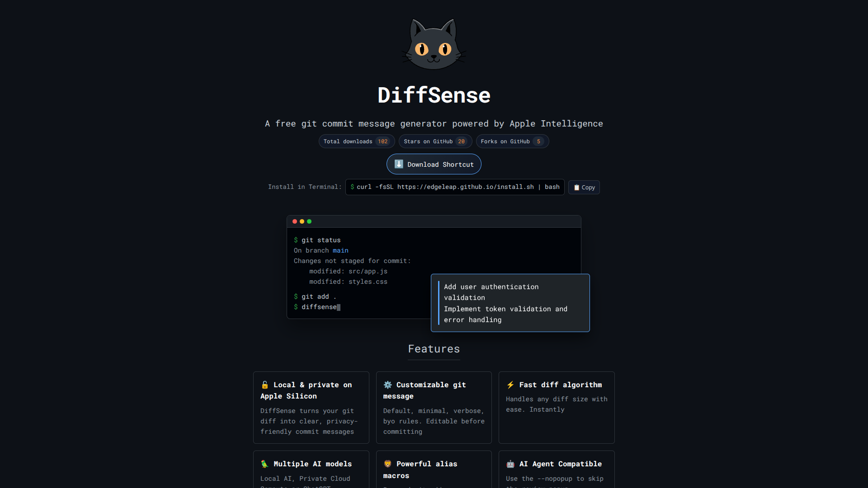Screen dimensions: 868x488
Task: Select the curl install command in the code box
Action: point(455,187)
